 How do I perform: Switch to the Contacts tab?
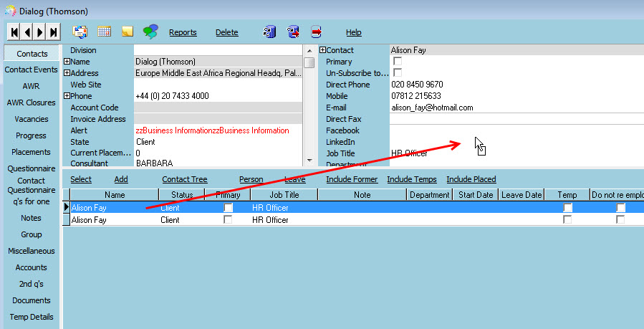(32, 54)
